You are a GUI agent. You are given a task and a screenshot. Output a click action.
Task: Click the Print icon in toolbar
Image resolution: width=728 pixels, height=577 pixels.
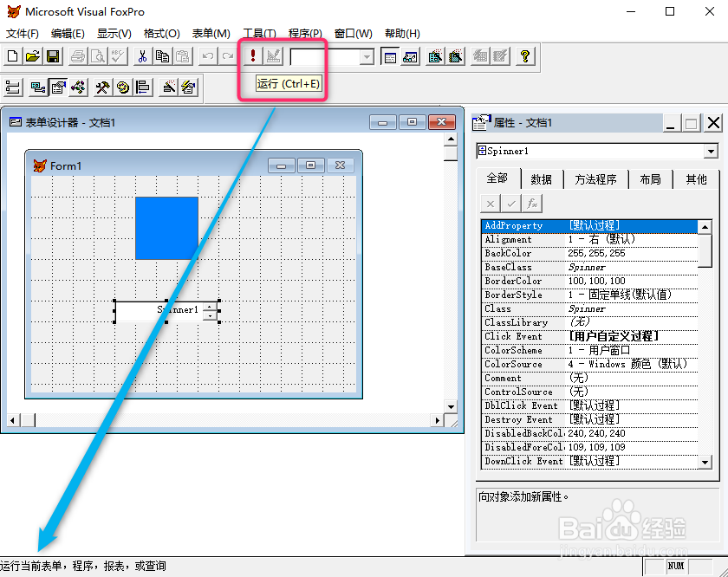pyautogui.click(x=77, y=56)
